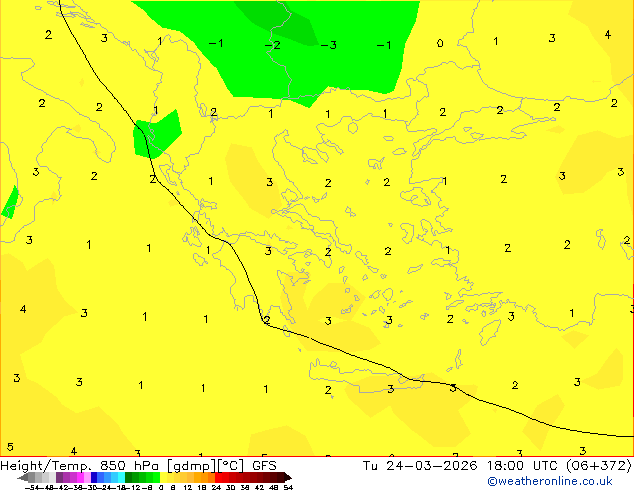This screenshot has height=490, width=634.
Task: Click the '[°C]' unit text
Action: tap(231, 466)
